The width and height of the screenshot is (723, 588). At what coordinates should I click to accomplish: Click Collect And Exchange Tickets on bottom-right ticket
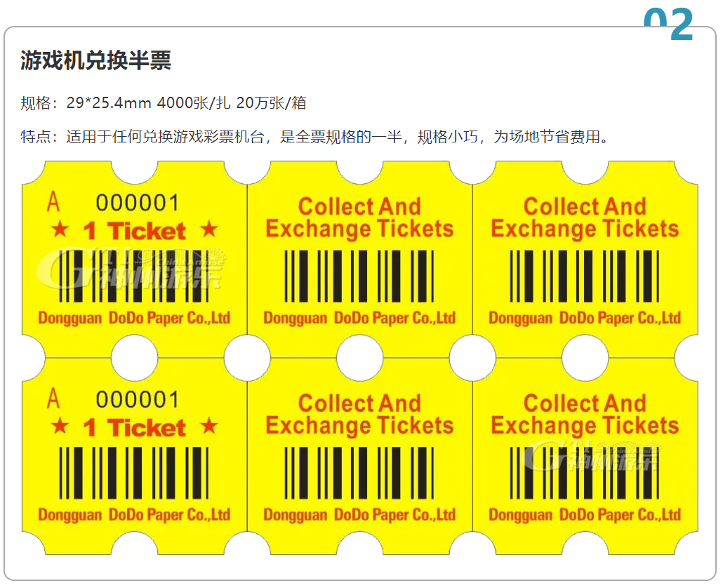[585, 414]
